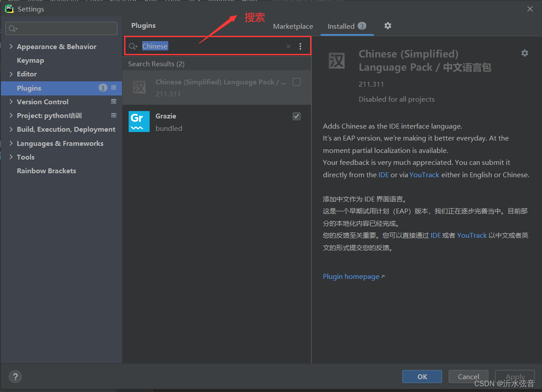Click into the plugin search field containing Chinese
Screen dimensions: 542x392
(x=217, y=46)
